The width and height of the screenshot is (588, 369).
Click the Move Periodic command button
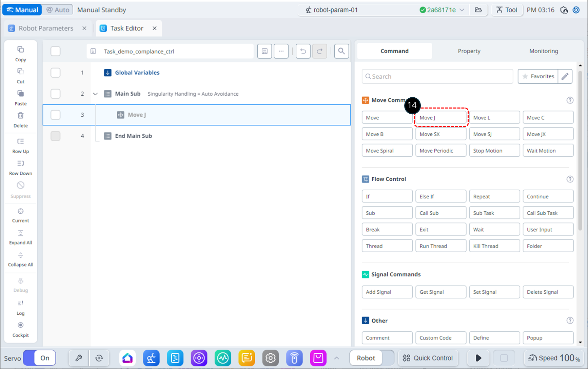pyautogui.click(x=440, y=151)
